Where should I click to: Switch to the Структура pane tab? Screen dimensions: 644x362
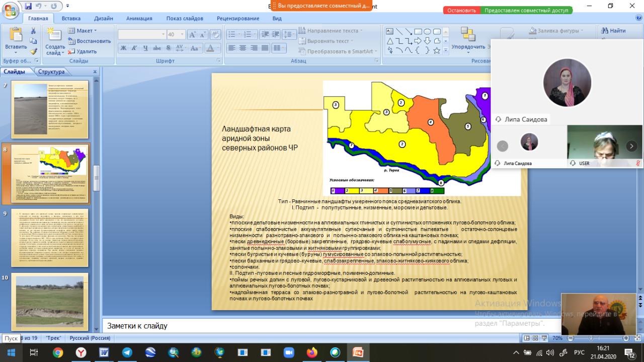tap(51, 71)
